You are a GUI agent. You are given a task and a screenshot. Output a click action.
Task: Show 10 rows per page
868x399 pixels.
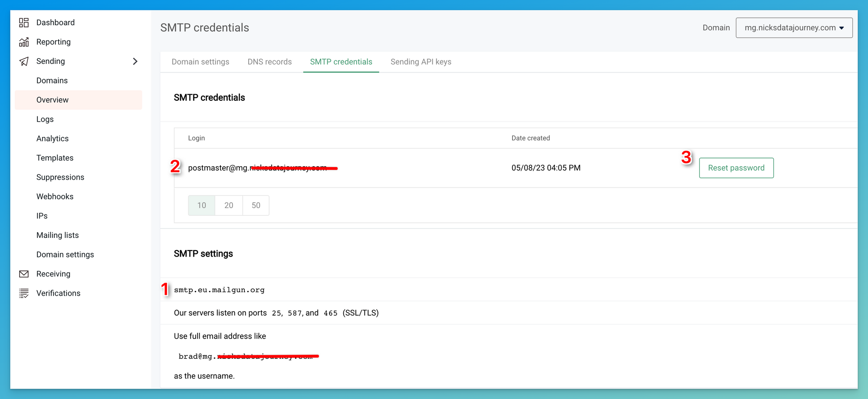tap(202, 205)
